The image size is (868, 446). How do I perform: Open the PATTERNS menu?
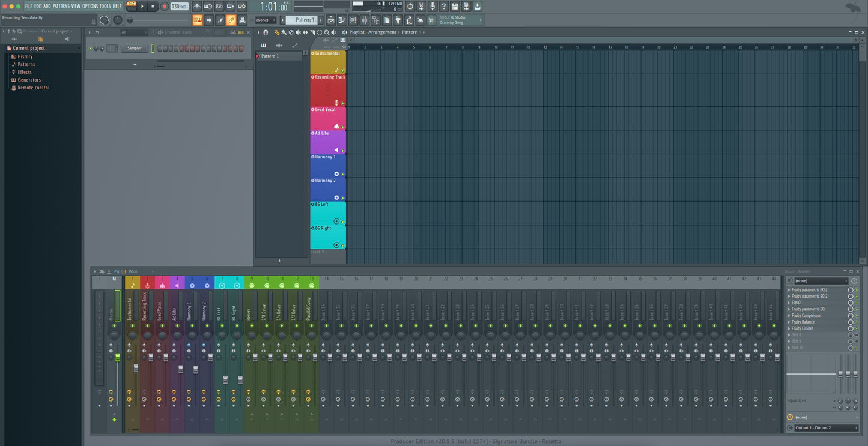62,5
